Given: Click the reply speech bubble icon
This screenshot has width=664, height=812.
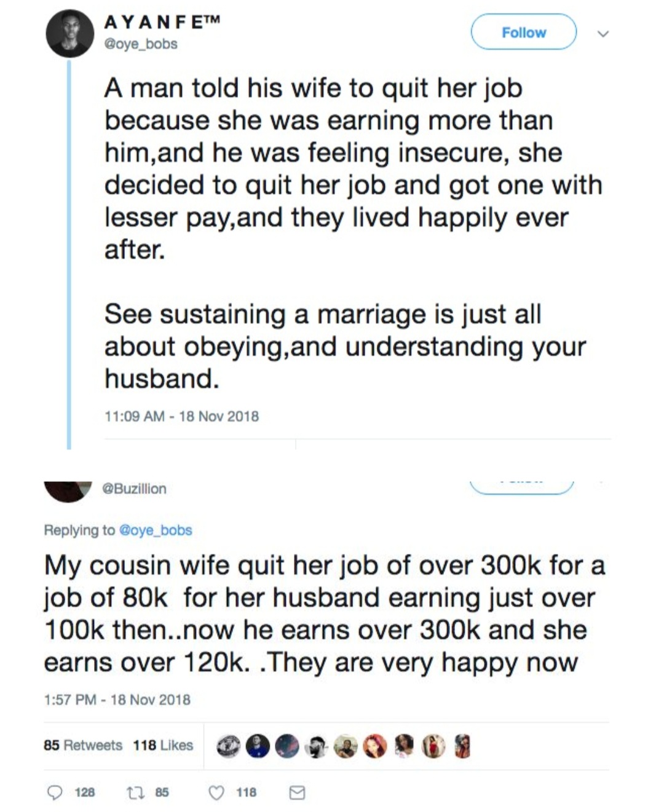Looking at the screenshot, I should 55,792.
